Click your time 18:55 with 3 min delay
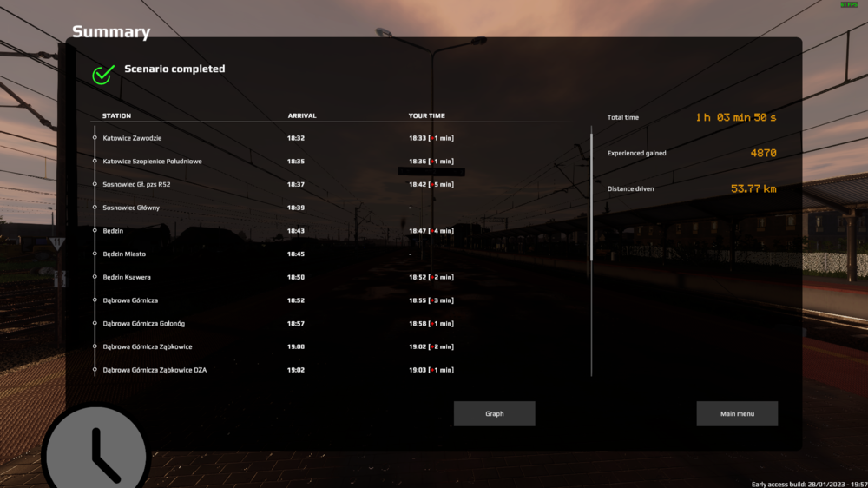 click(431, 300)
